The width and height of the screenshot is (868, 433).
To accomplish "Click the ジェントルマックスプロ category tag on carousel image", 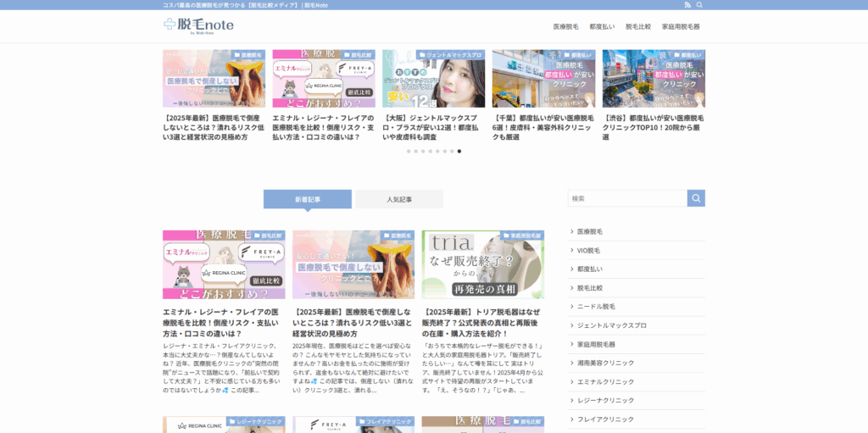I will click(x=451, y=55).
